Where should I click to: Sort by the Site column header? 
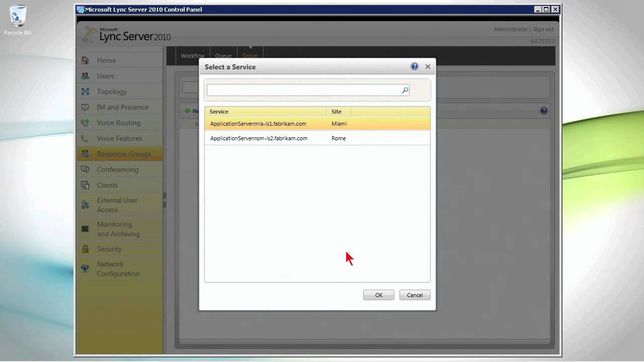[x=339, y=112]
